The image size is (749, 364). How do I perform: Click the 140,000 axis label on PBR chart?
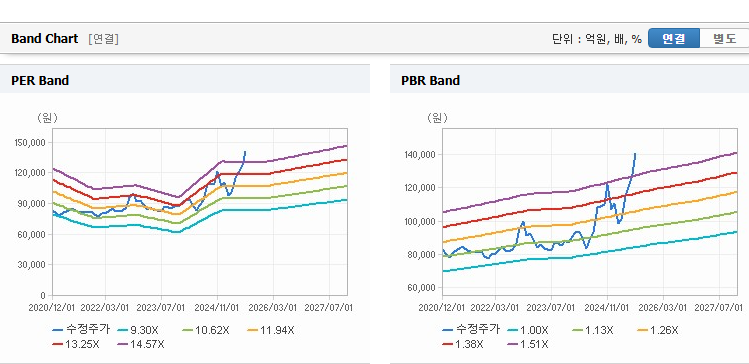pos(420,155)
